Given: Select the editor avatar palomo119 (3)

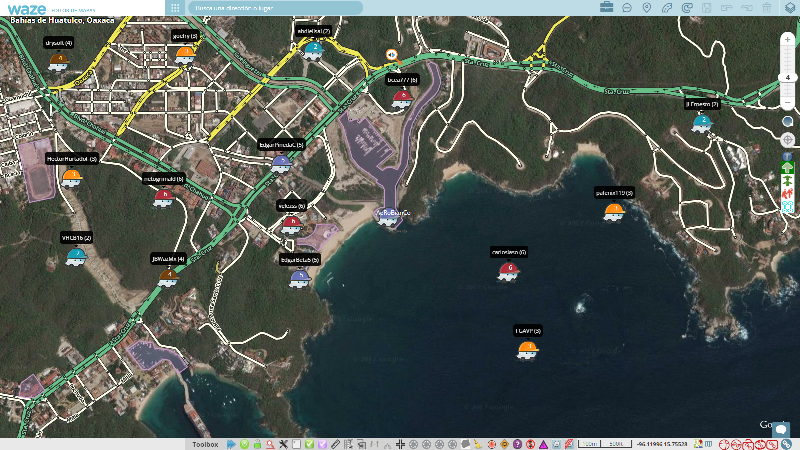Looking at the screenshot, I should click(614, 211).
